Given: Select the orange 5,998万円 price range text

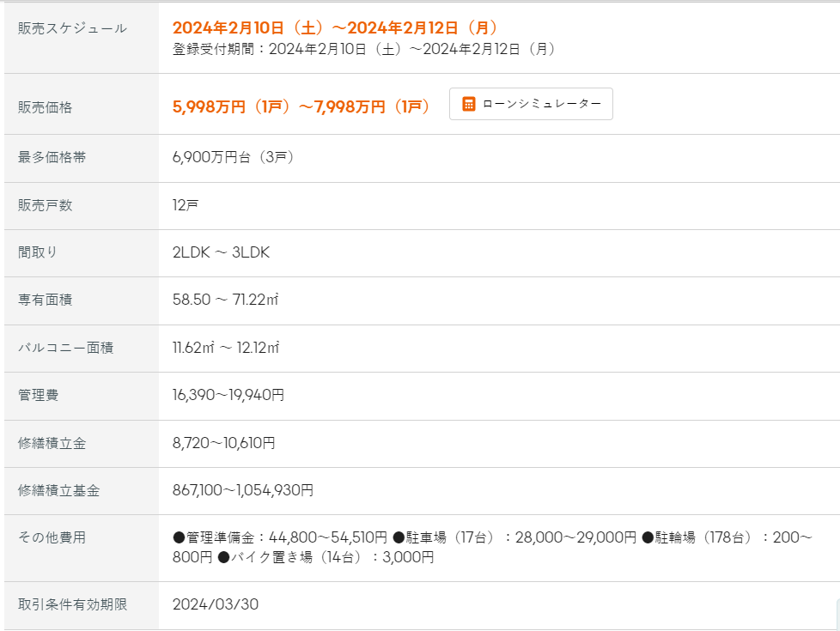Looking at the screenshot, I should tap(301, 107).
